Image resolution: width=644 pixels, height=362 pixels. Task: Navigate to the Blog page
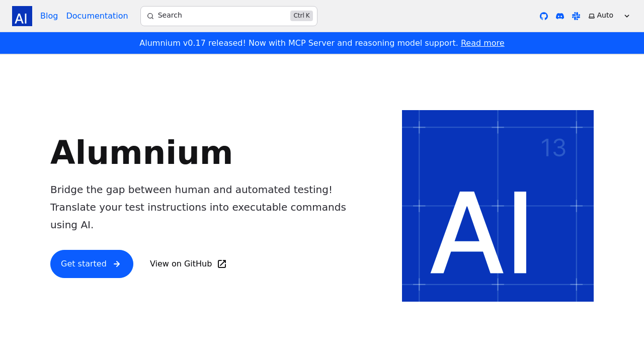[x=48, y=15]
